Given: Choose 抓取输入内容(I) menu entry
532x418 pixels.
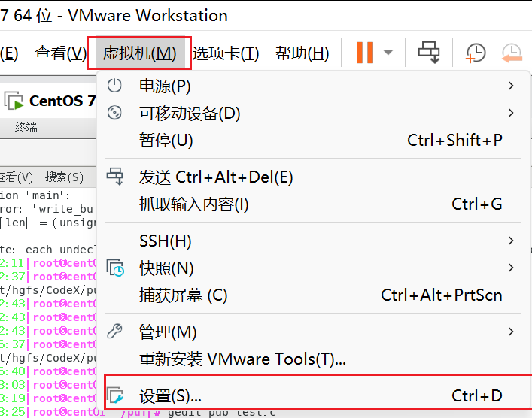Looking at the screenshot, I should tap(313, 204).
